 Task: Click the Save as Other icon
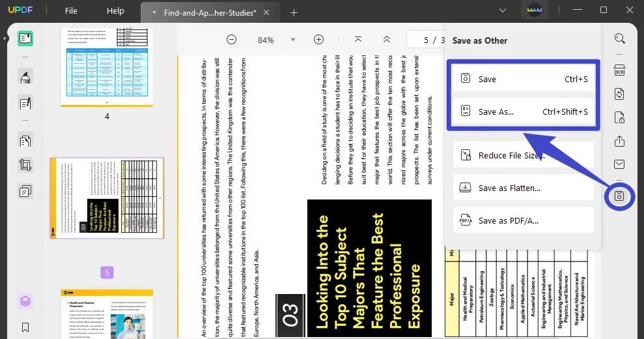(619, 196)
